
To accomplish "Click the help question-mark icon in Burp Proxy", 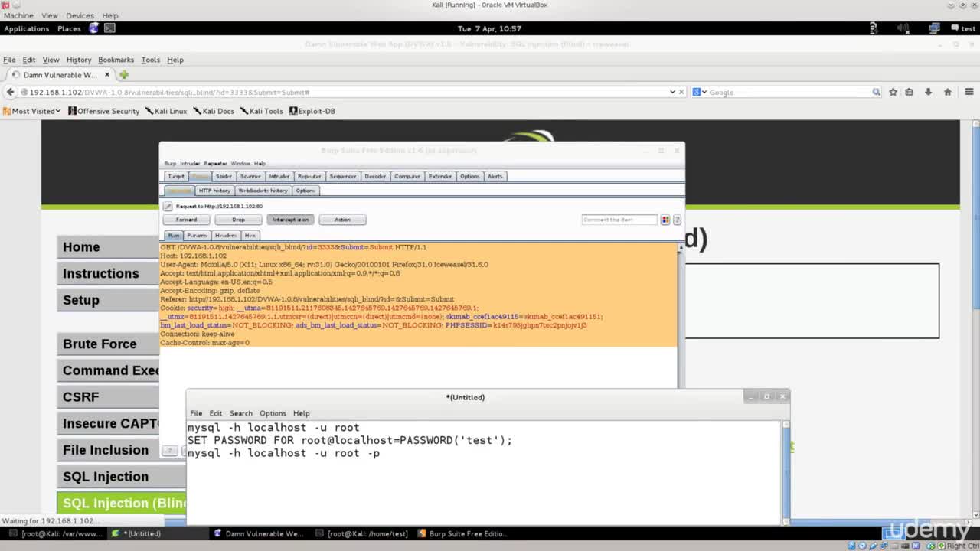I will click(677, 220).
